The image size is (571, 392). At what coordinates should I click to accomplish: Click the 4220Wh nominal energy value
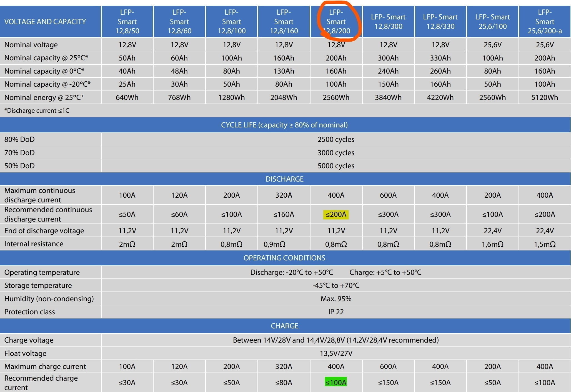click(440, 97)
